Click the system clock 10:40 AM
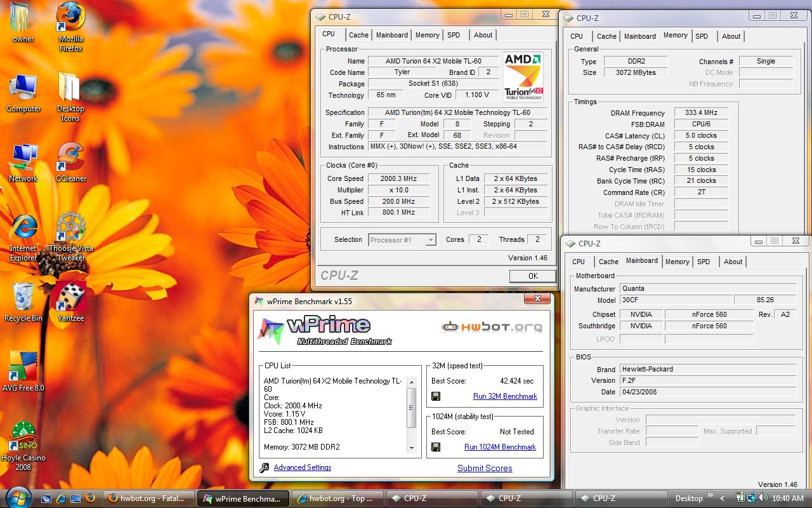Image resolution: width=812 pixels, height=508 pixels. pyautogui.click(x=789, y=498)
